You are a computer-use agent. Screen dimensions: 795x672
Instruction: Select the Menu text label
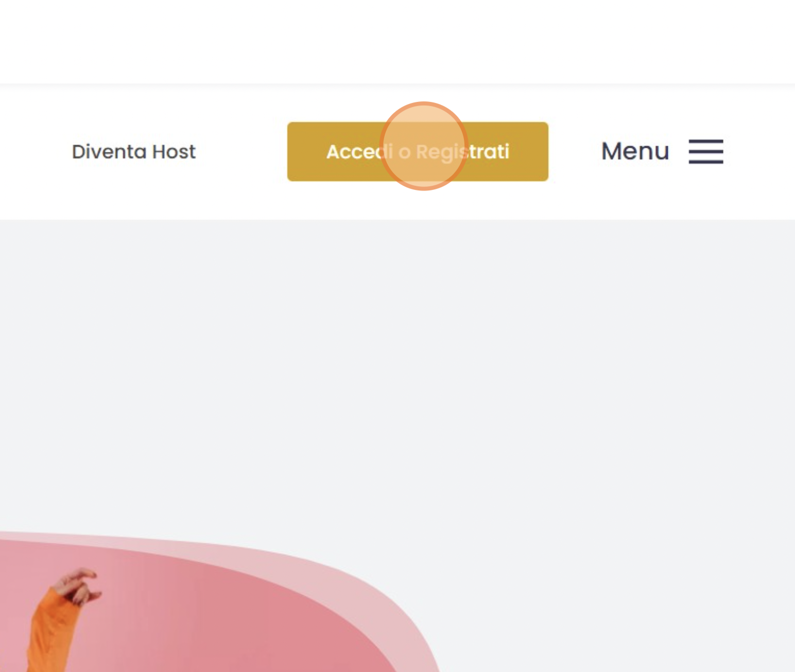tap(635, 151)
